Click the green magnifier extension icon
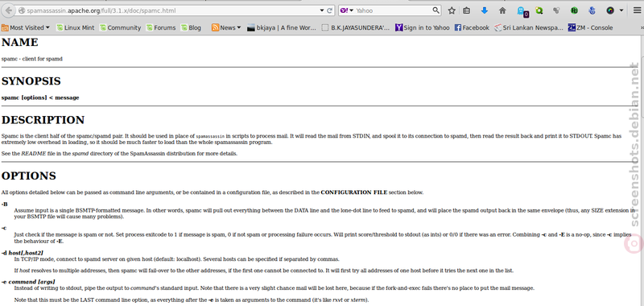Screen dimensions: 644x306 coord(539,10)
